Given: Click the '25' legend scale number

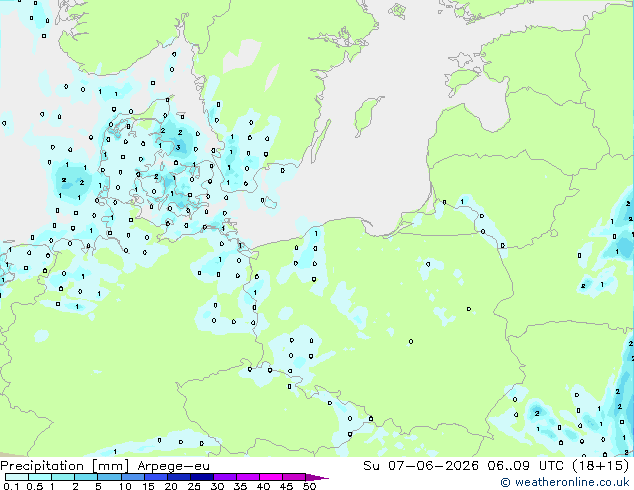Looking at the screenshot, I should [194, 486].
